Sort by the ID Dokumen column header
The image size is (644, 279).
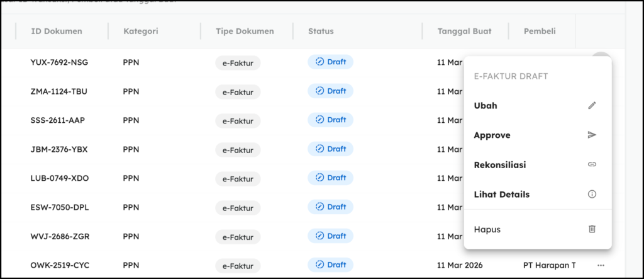pos(57,31)
